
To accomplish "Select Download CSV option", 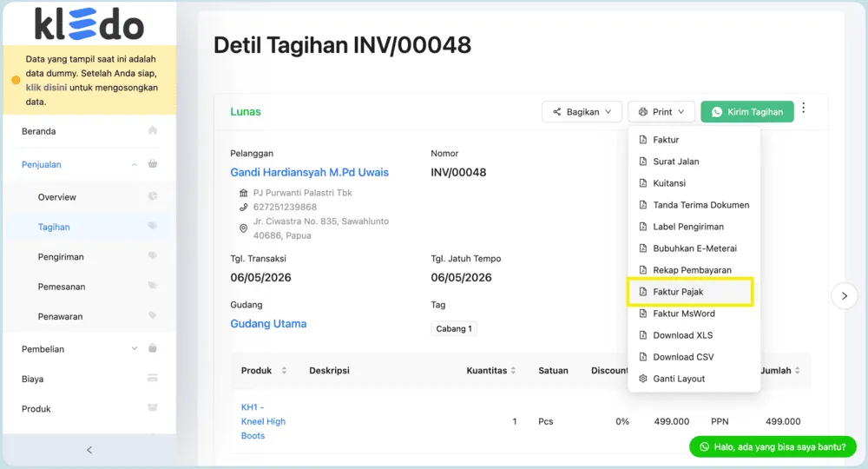I will pyautogui.click(x=693, y=357).
